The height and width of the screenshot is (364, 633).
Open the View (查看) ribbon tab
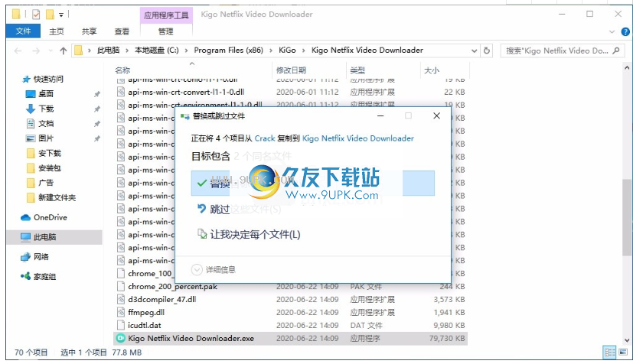[x=122, y=31]
